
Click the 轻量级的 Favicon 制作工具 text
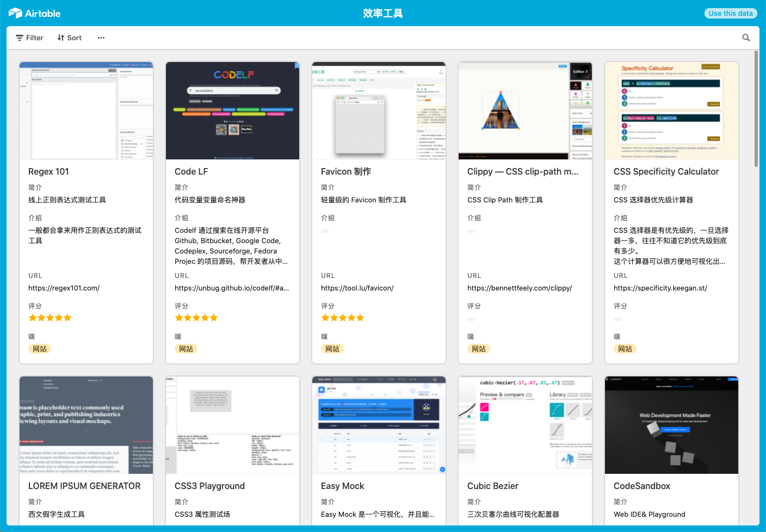tap(363, 200)
